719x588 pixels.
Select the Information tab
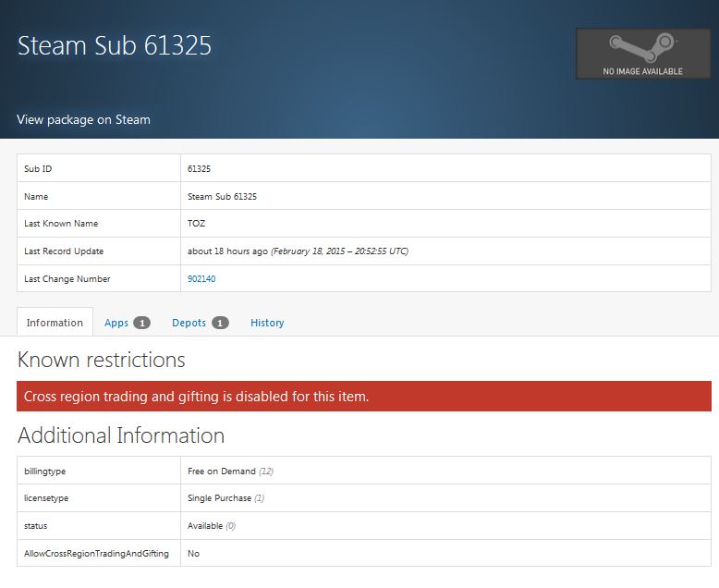point(55,323)
